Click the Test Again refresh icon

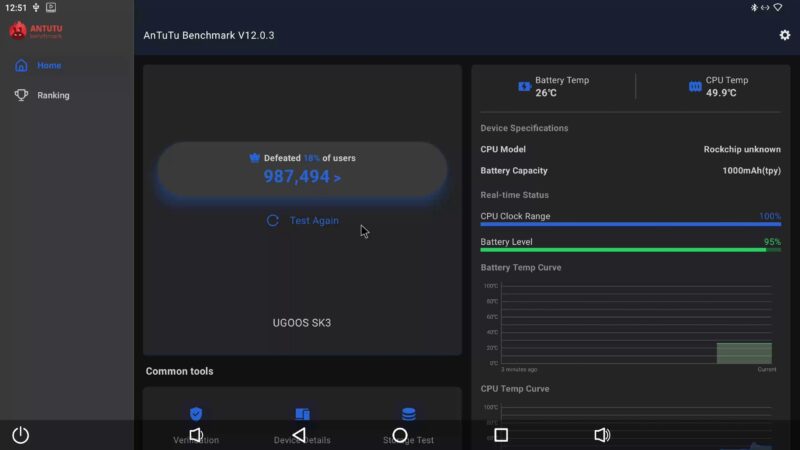tap(272, 220)
